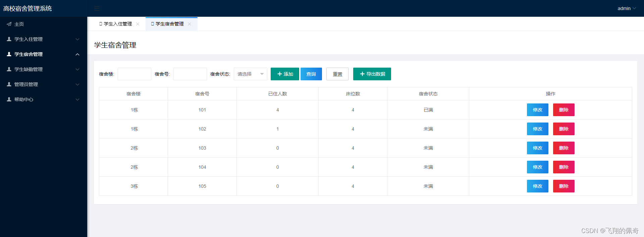This screenshot has height=237, width=644.
Task: Expand the 管理员管理 sidebar chevron
Action: [77, 84]
